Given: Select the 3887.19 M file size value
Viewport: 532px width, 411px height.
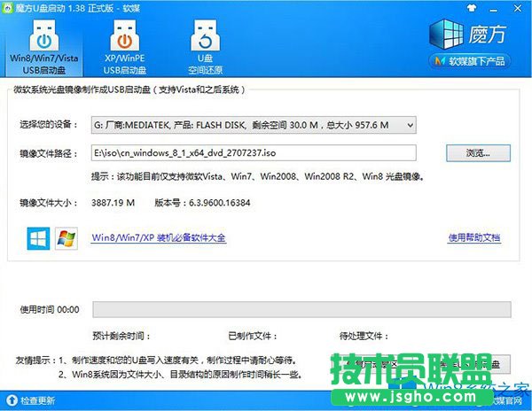Looking at the screenshot, I should point(113,203).
